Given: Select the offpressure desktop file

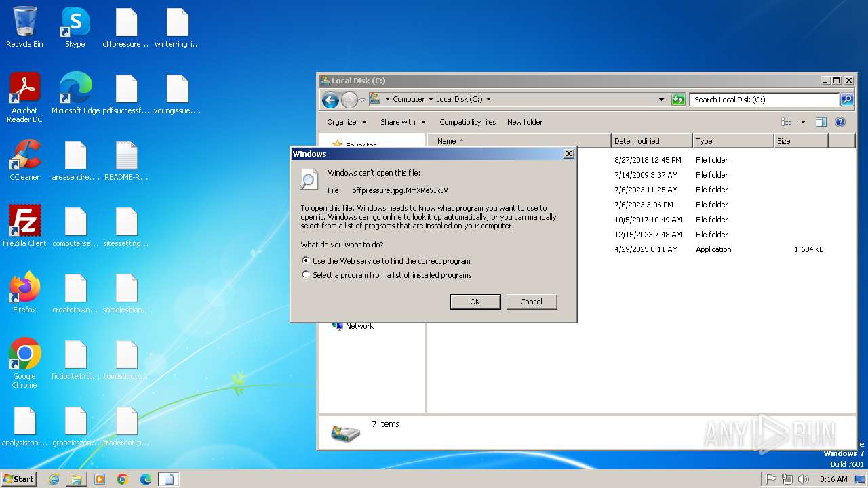Looking at the screenshot, I should [126, 27].
